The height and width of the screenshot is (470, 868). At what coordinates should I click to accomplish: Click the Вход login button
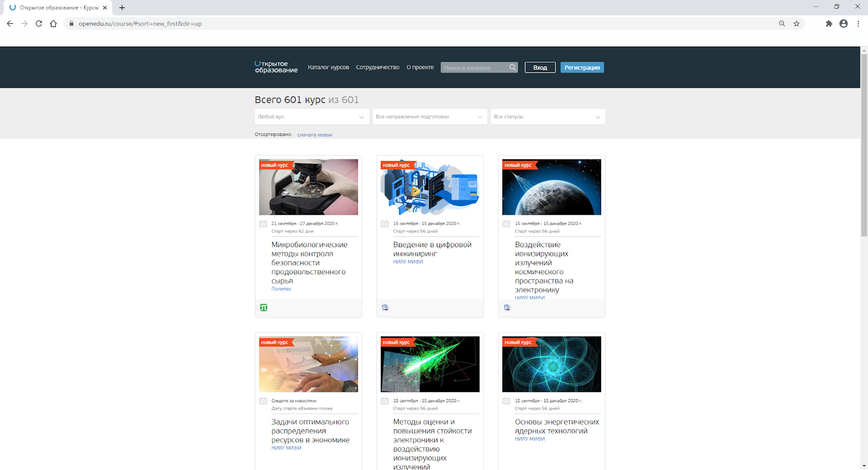540,67
